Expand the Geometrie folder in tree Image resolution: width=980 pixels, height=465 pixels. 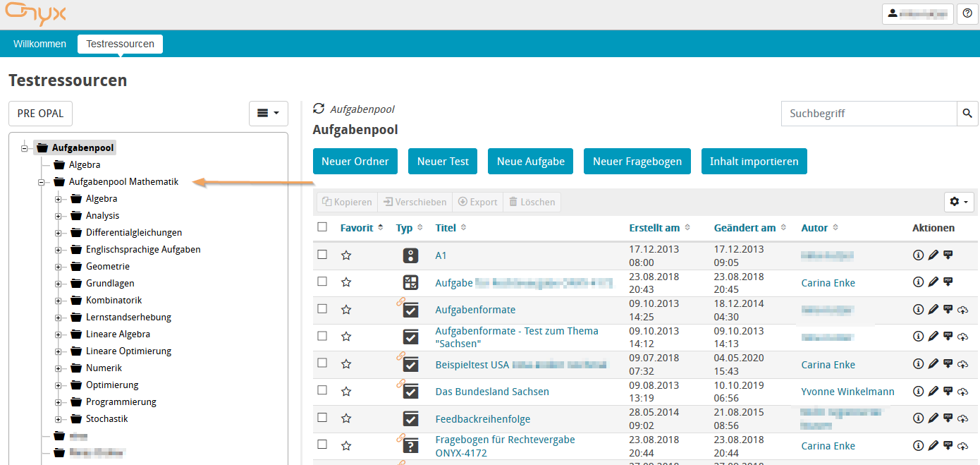click(59, 267)
